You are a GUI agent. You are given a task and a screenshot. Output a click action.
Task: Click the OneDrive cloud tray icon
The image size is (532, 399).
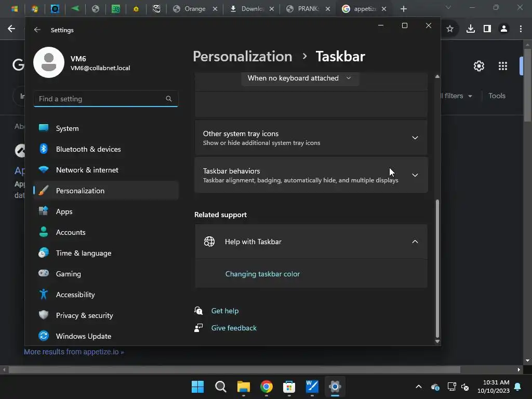point(435,387)
